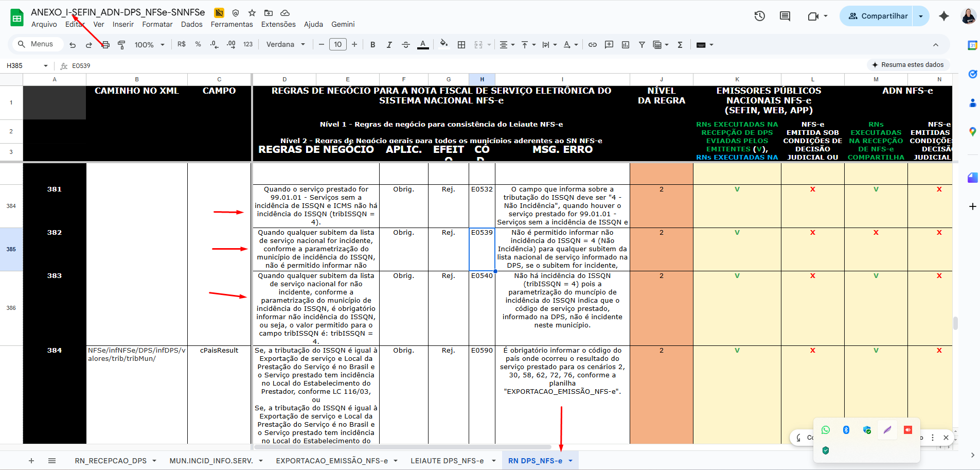
Task: Open the borders tool
Action: point(461,45)
